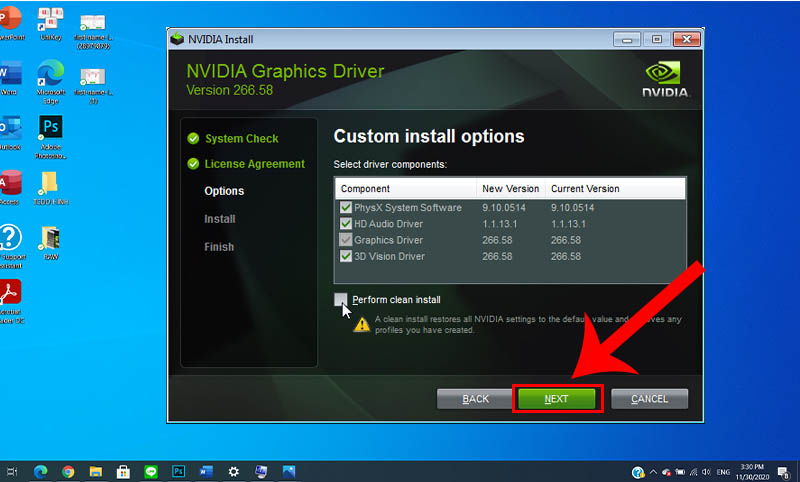The width and height of the screenshot is (800, 482).
Task: Select the Options step in sidebar
Action: click(224, 191)
